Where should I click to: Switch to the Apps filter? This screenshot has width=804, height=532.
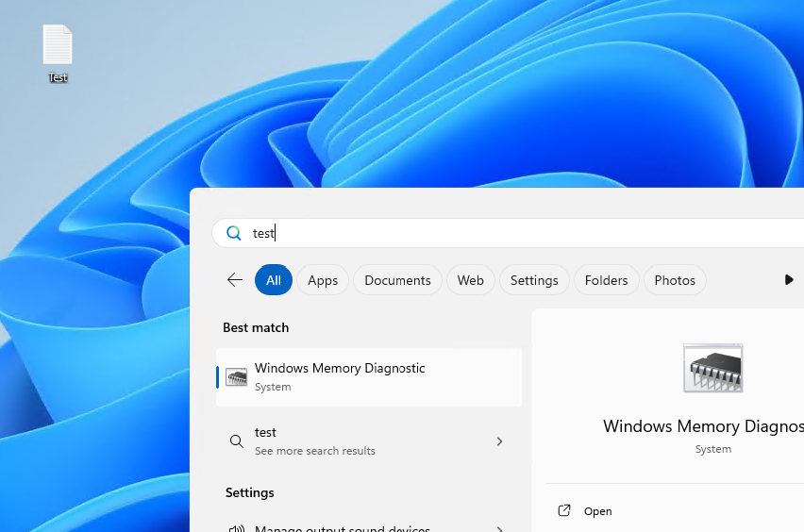323,280
